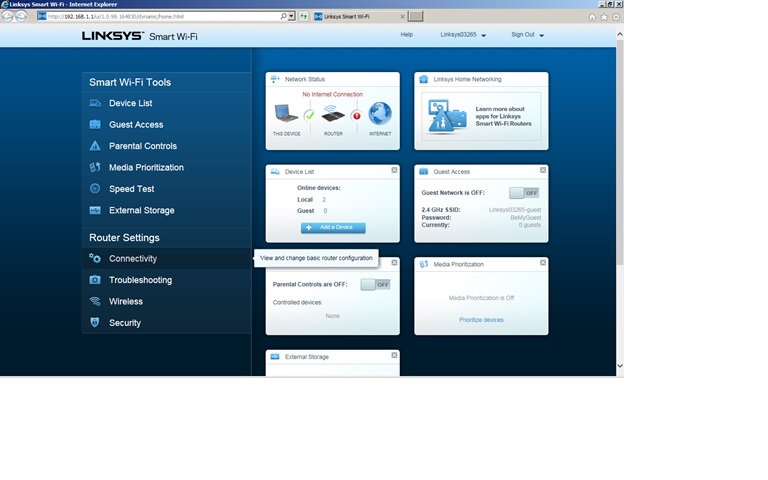Close the Linksys Smart Wi-Fi browser tab

[x=403, y=17]
